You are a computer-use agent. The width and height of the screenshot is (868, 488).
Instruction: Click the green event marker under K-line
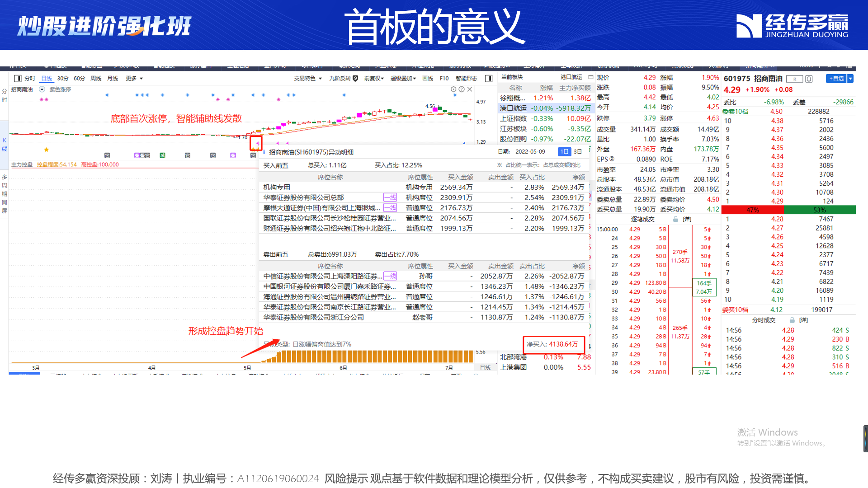click(x=162, y=155)
